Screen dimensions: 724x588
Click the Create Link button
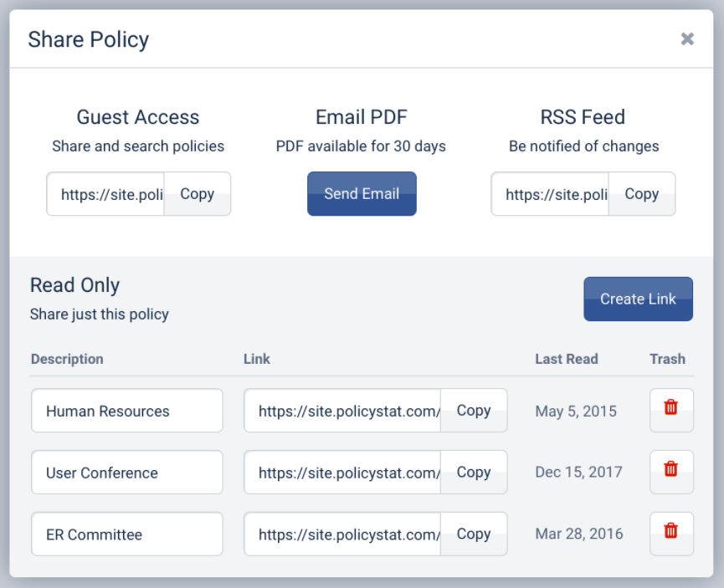[x=638, y=299]
